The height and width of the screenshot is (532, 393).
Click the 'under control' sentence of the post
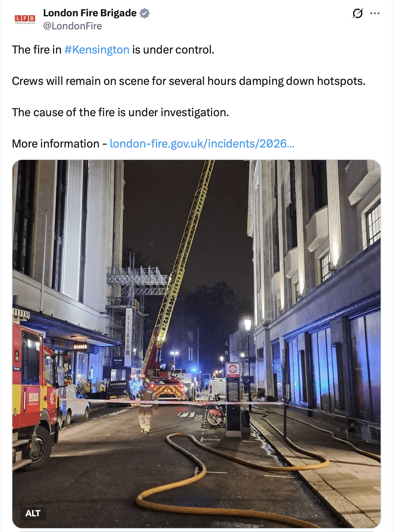(x=113, y=50)
